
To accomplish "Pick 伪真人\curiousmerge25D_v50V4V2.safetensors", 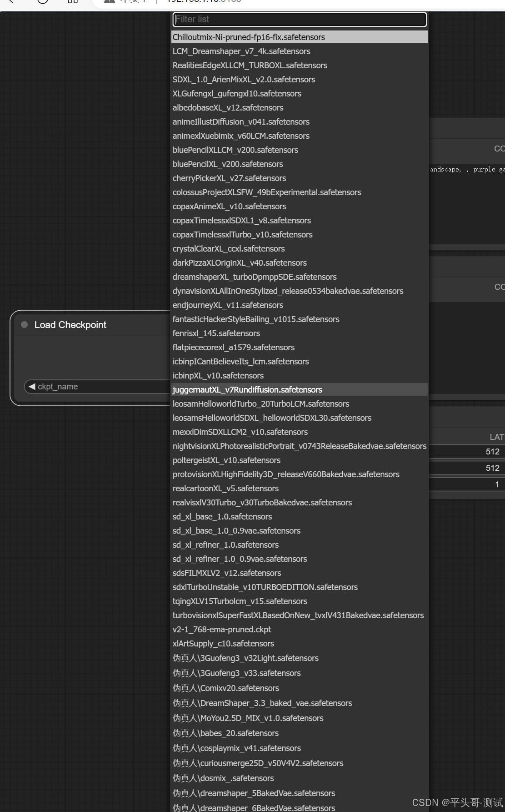I will pyautogui.click(x=300, y=763).
